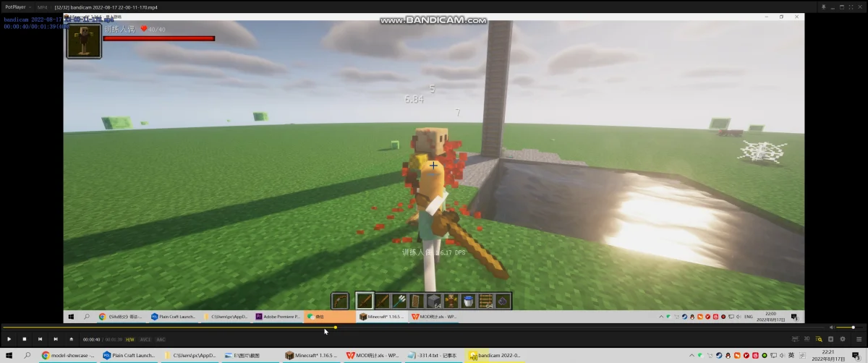The image size is (868, 363).
Task: Open the Windows Start menu on real taskbar
Action: click(9, 355)
